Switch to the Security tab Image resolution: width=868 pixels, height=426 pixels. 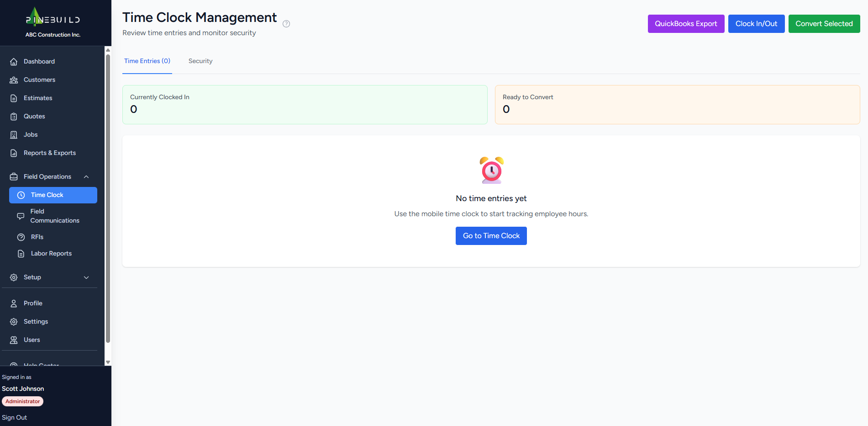(200, 61)
